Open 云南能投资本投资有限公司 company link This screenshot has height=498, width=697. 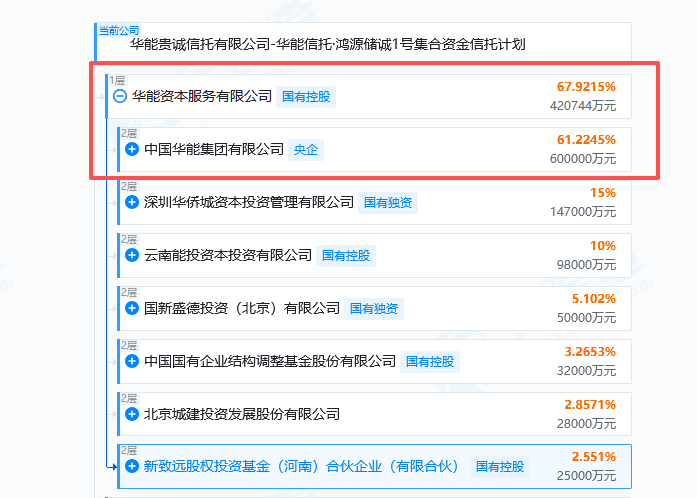click(x=228, y=255)
